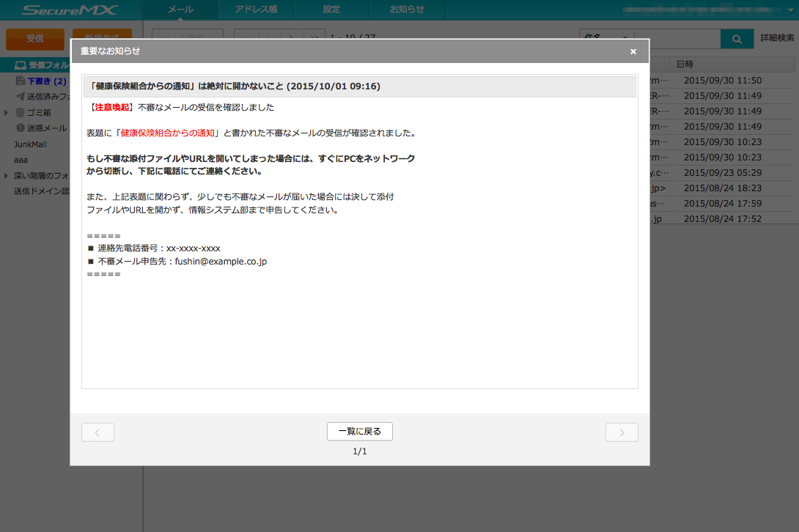Switch to the アドレス帳 tab
Image resolution: width=799 pixels, height=532 pixels.
256,10
